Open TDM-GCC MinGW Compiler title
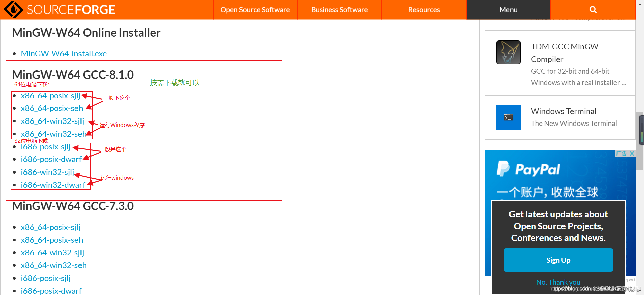The width and height of the screenshot is (644, 295). 565,53
